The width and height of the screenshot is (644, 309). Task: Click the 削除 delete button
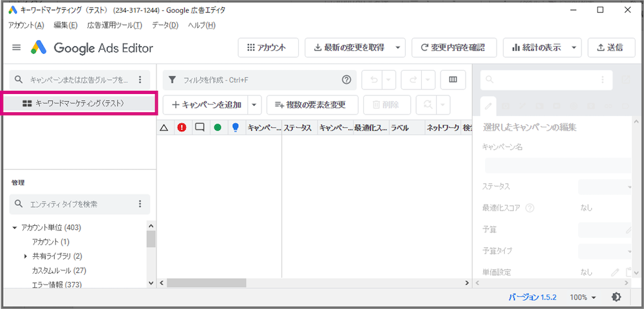point(386,105)
